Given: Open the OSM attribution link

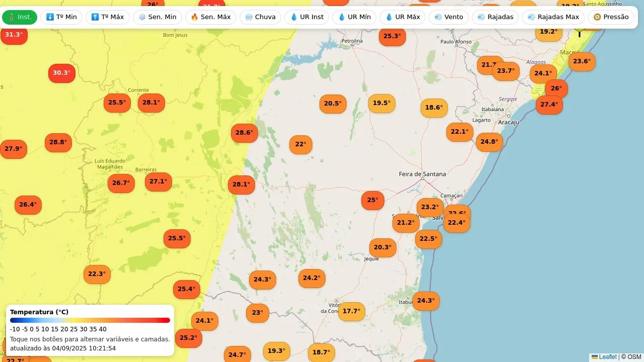Looking at the screenshot, I should click(634, 357).
